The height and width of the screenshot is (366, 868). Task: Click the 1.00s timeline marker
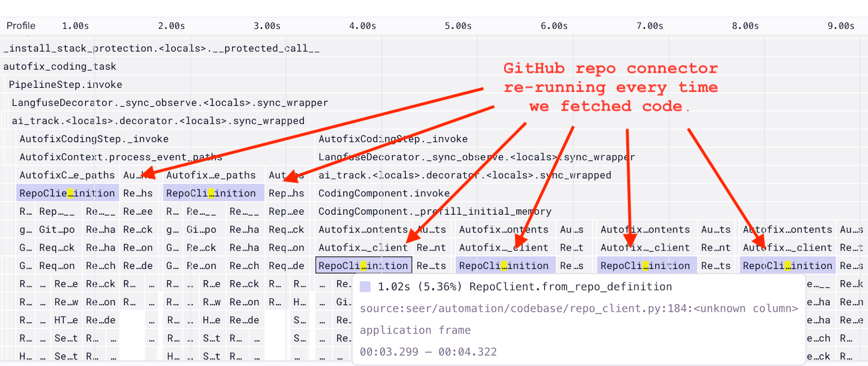click(x=75, y=26)
